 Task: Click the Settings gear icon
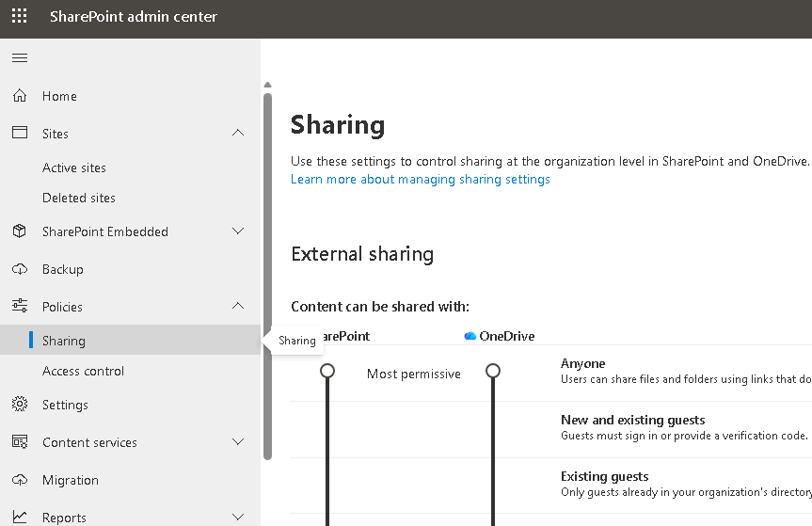click(x=20, y=404)
